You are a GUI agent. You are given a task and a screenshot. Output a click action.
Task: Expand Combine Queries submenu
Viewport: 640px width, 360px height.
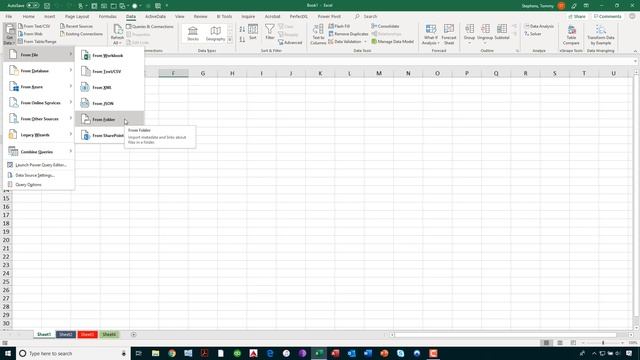point(39,151)
